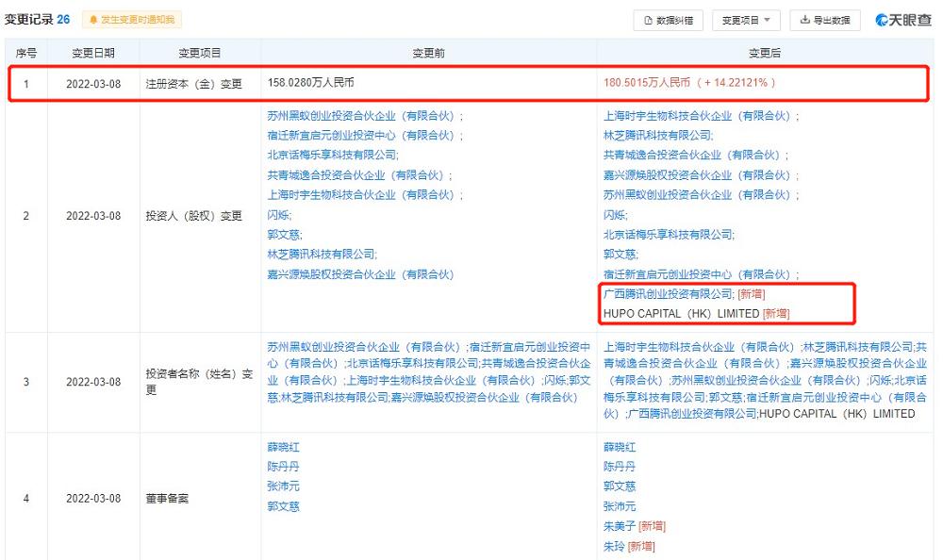Click the 数据纠错 document icon
This screenshot has width=943, height=560.
[x=649, y=21]
